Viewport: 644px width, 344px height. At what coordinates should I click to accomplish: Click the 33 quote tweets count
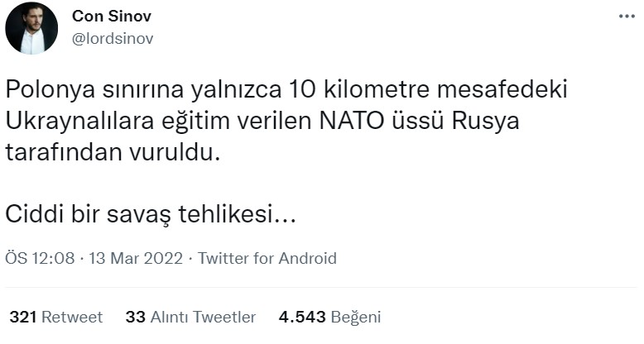tap(135, 317)
